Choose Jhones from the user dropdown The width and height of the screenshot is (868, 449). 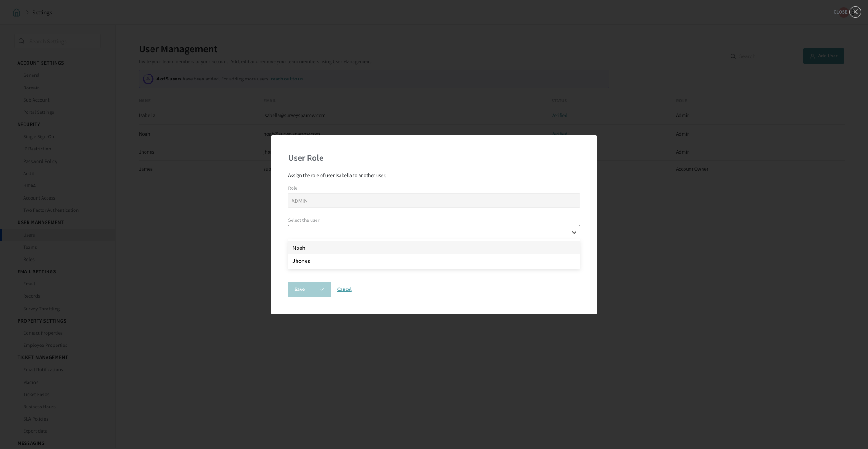pos(301,261)
